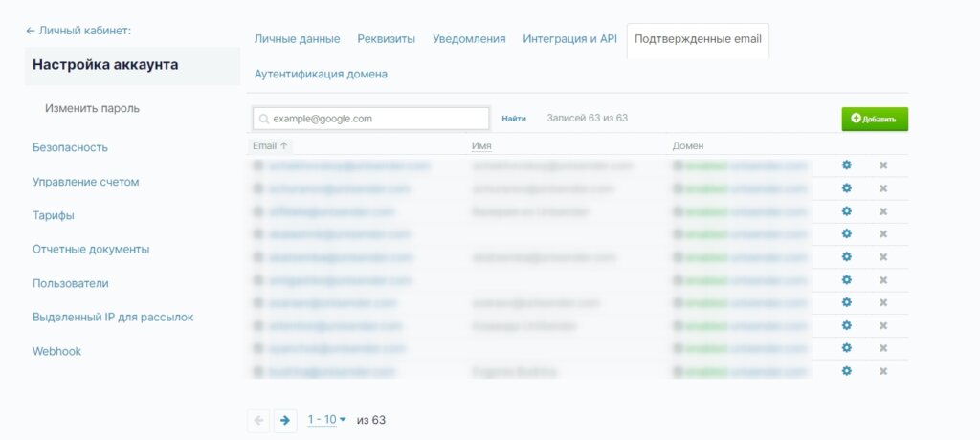Delete the second email row with X icon
Viewport: 980px width, 440px height.
[883, 188]
